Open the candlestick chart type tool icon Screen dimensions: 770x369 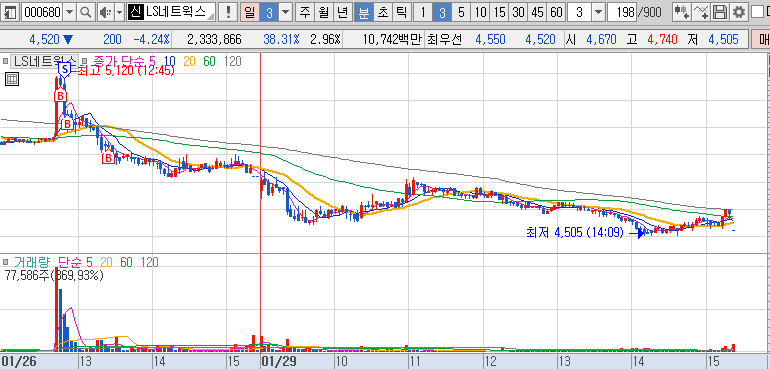(x=682, y=13)
